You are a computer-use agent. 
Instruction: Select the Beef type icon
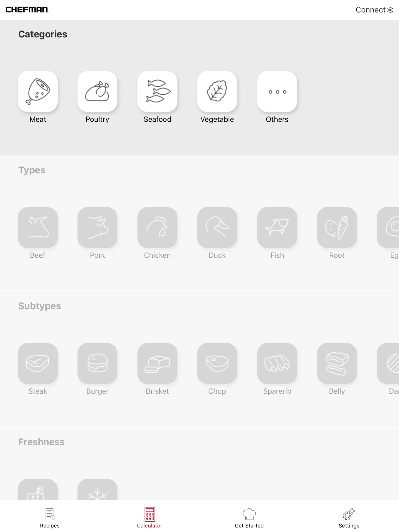pos(38,227)
